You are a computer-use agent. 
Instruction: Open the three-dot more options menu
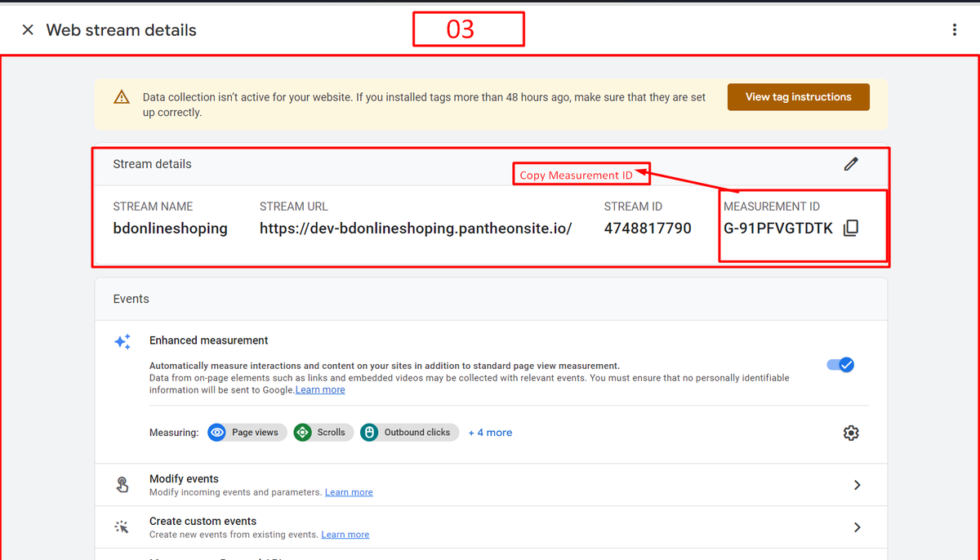954,30
